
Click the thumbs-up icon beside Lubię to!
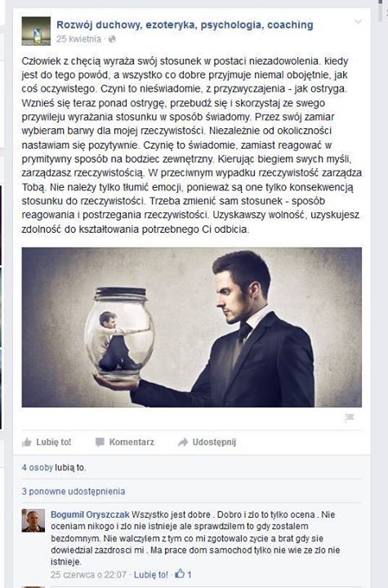tap(27, 443)
